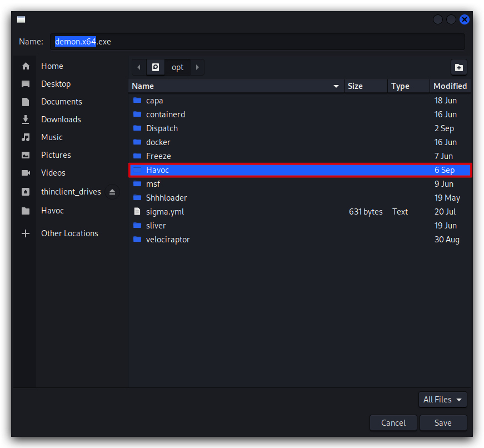This screenshot has height=448, width=484.
Task: Click the capa folder icon
Action: pos(137,101)
